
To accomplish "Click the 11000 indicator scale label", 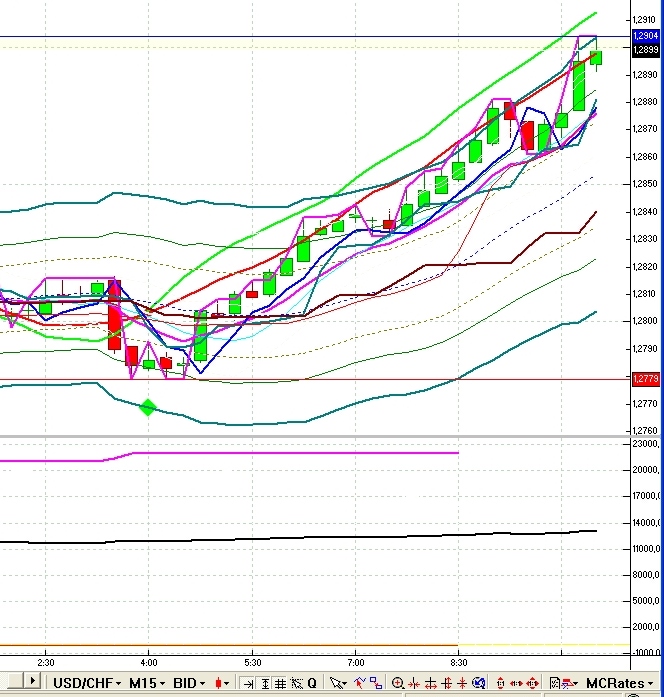I will [646, 549].
